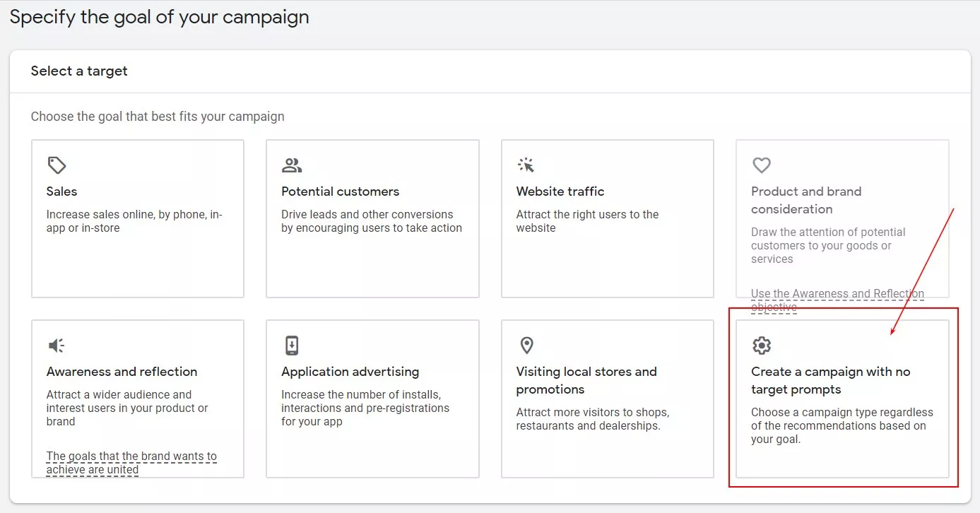The image size is (980, 513).
Task: Click the Application advertising phone download icon
Action: point(292,346)
